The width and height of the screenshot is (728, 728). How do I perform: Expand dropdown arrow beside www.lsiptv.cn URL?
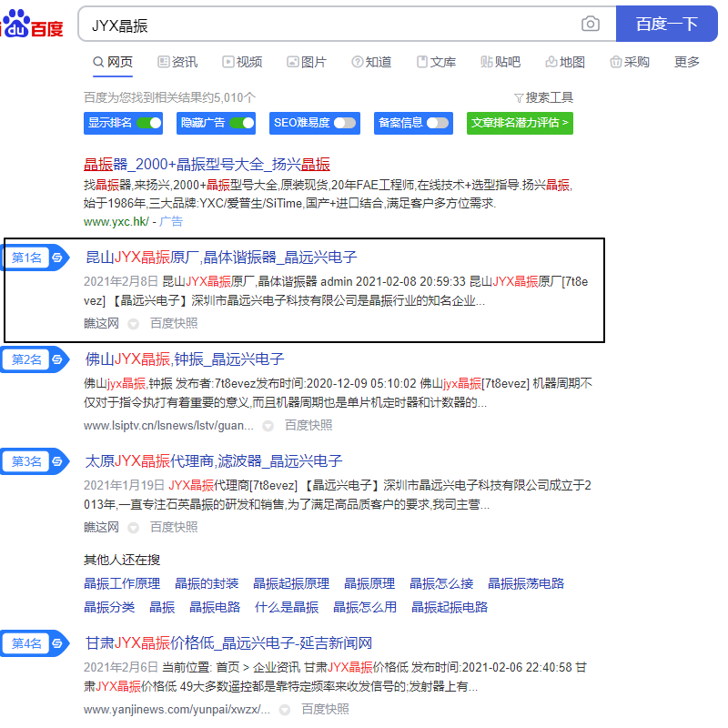tap(268, 426)
